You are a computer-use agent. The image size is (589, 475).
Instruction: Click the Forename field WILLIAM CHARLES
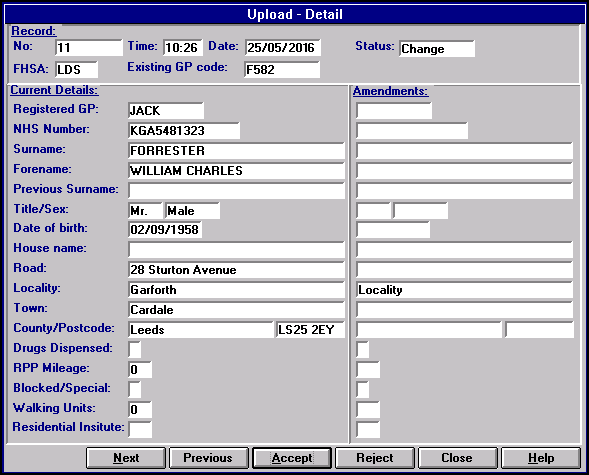coord(236,170)
